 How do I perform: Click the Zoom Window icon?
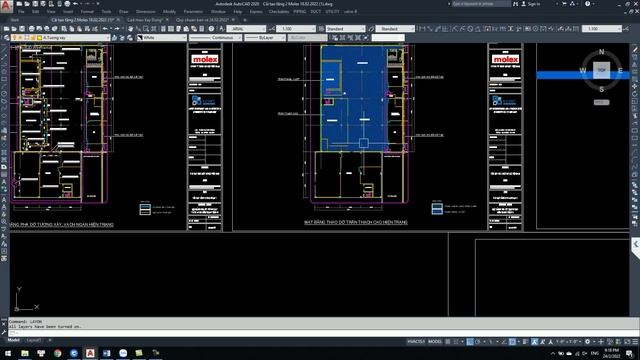[x=146, y=29]
